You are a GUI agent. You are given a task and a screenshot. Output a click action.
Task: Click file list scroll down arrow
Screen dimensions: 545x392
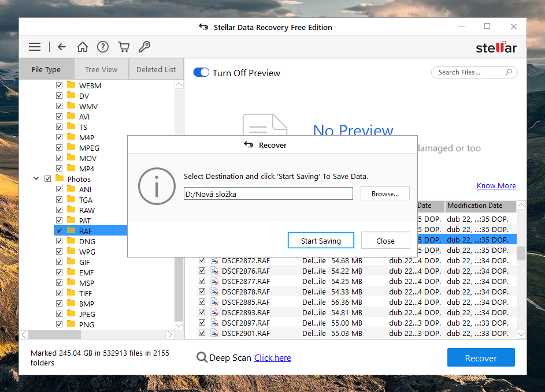click(521, 334)
